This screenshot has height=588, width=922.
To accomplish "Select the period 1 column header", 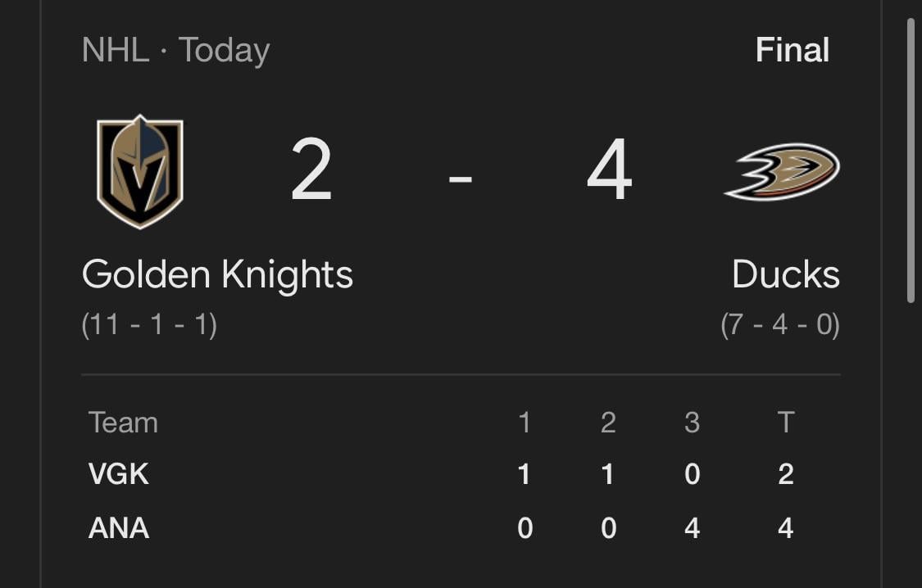I will (x=525, y=423).
